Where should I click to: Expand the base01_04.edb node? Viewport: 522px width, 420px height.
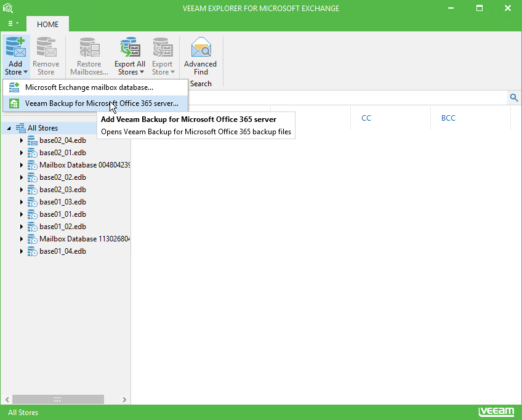click(x=22, y=251)
